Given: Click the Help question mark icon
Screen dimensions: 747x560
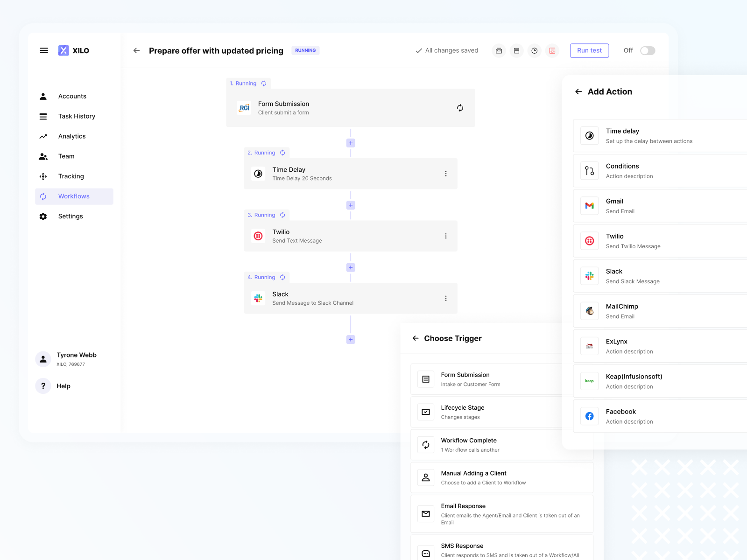Looking at the screenshot, I should click(43, 386).
